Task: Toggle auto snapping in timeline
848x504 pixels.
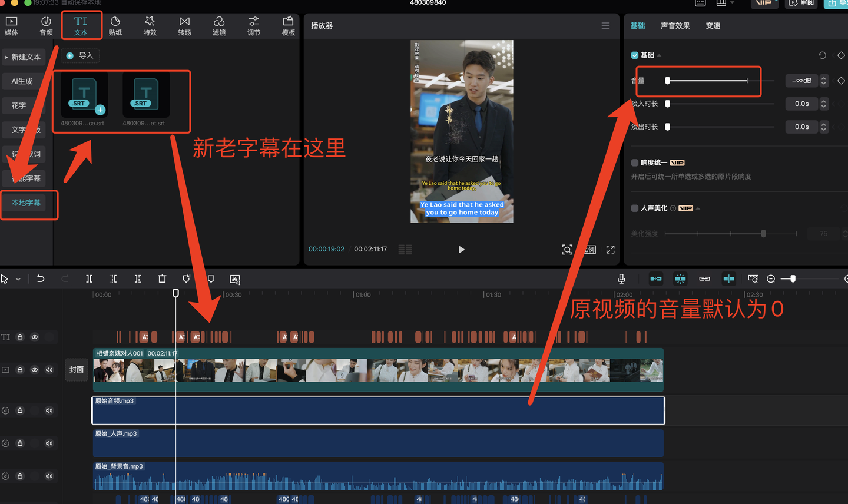Action: coord(680,278)
